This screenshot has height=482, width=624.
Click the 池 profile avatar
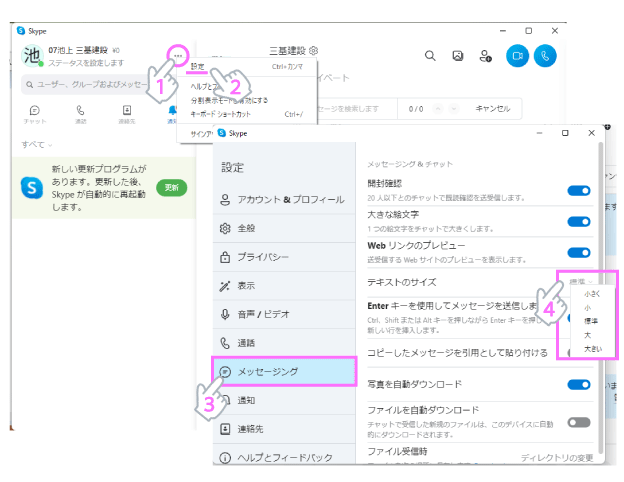pos(32,56)
